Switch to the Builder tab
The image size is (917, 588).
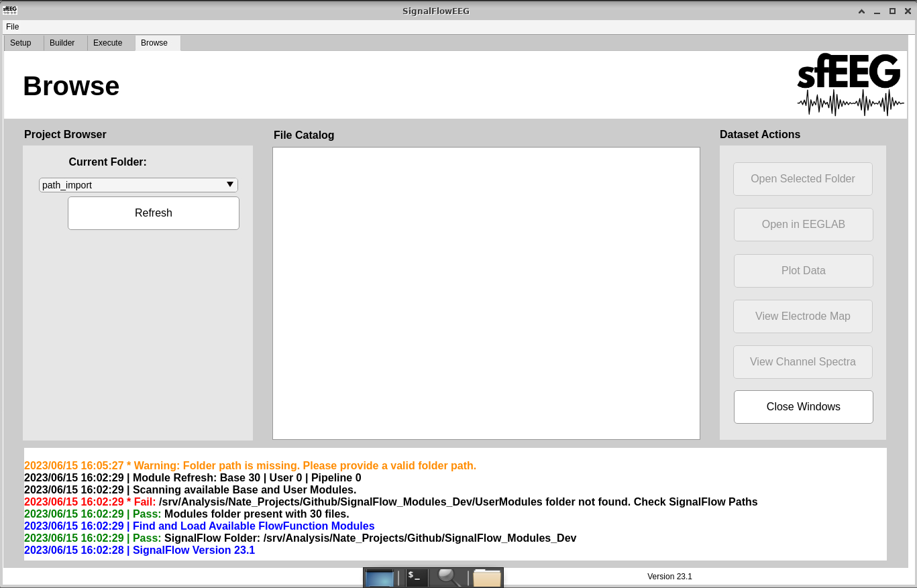click(x=62, y=43)
